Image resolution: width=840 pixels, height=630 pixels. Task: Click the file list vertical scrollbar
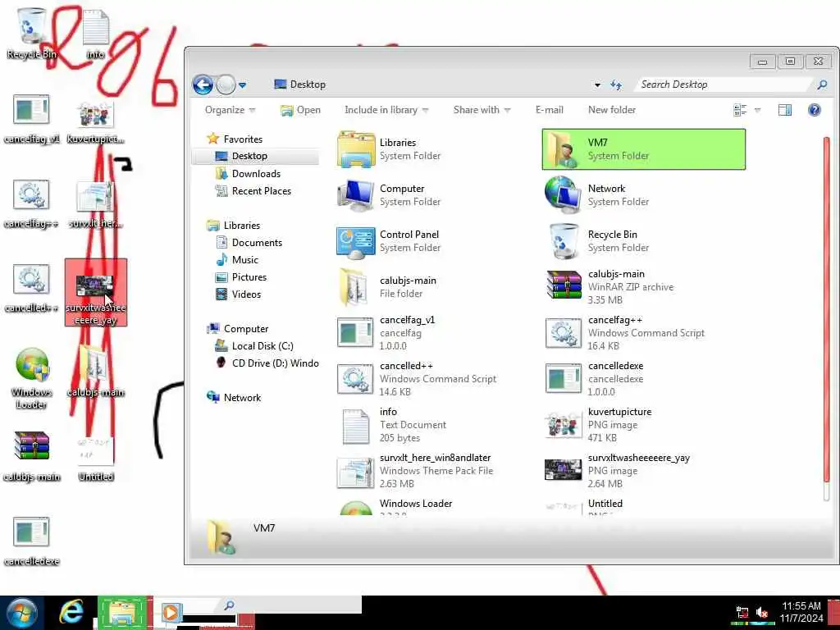pyautogui.click(x=828, y=319)
